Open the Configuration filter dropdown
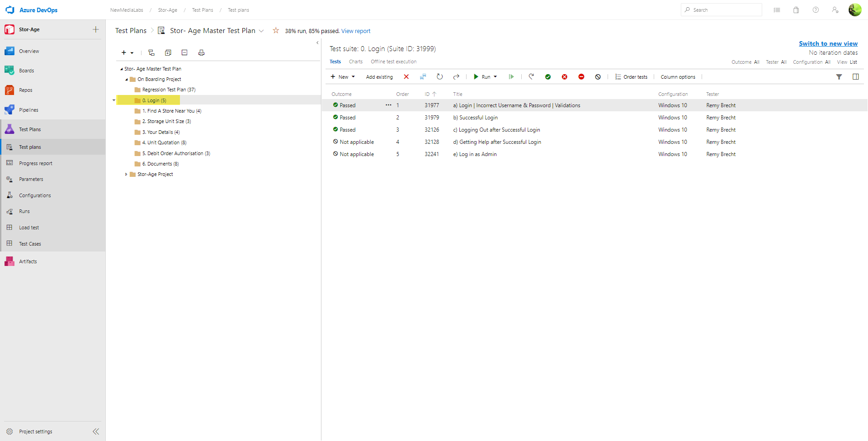Image resolution: width=868 pixels, height=441 pixels. pos(812,62)
